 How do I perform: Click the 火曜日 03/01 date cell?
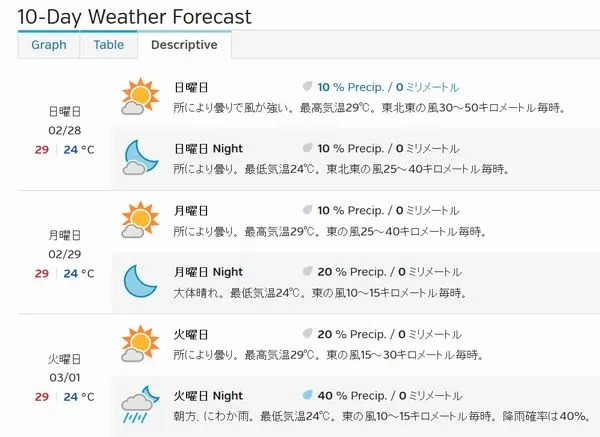pyautogui.click(x=65, y=378)
